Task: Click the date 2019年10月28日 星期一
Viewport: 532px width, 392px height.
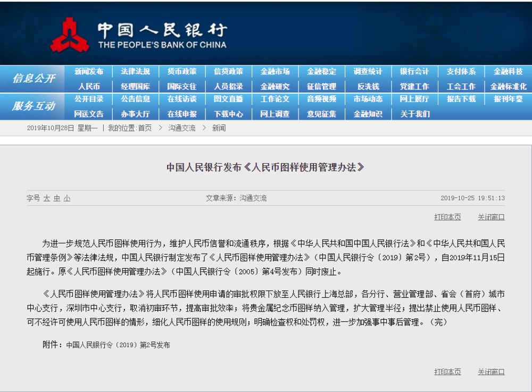Action: tap(62, 128)
